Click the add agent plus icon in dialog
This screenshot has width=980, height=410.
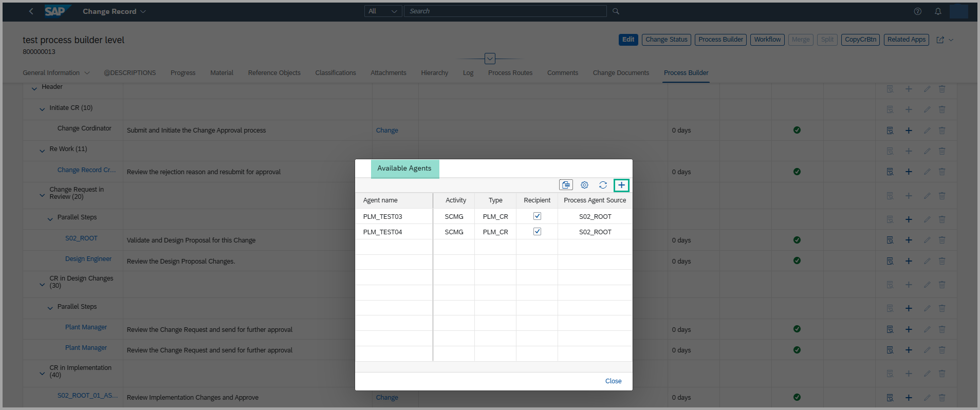tap(621, 185)
